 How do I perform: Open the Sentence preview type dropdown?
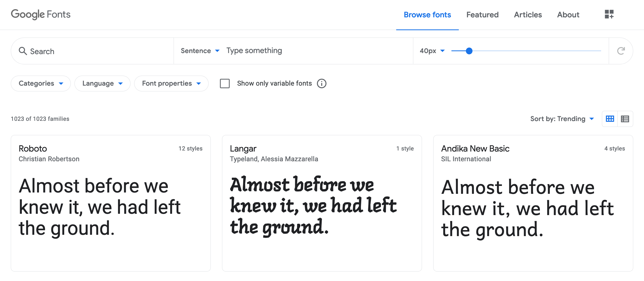200,51
